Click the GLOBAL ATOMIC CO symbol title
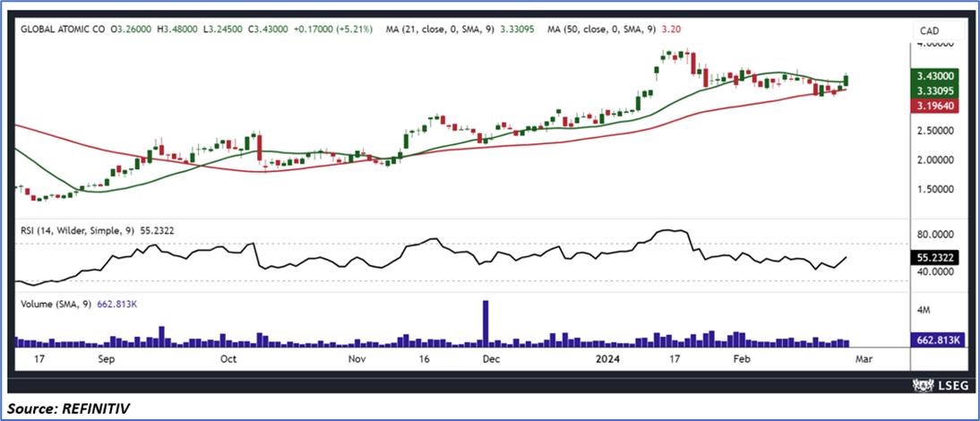Viewport: 980px width, 421px height. coord(62,29)
